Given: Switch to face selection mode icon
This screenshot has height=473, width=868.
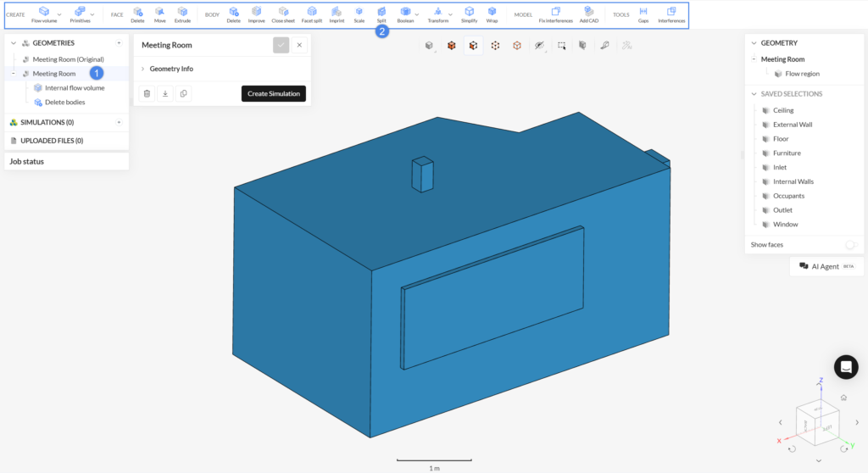Looking at the screenshot, I should 473,46.
